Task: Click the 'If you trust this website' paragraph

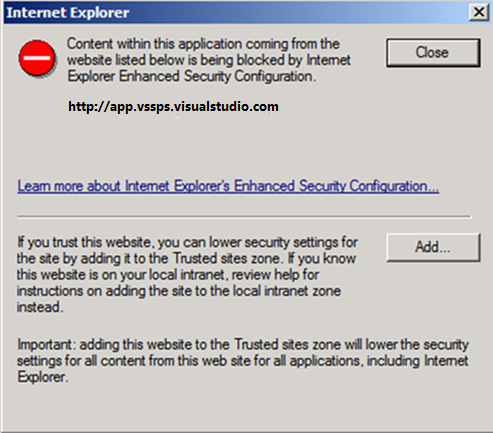Action: click(x=187, y=274)
